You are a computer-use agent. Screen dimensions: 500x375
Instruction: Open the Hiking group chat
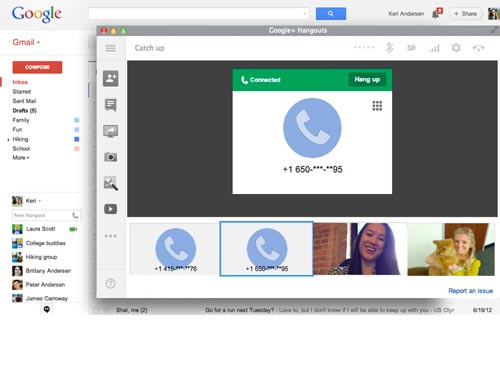coord(41,257)
